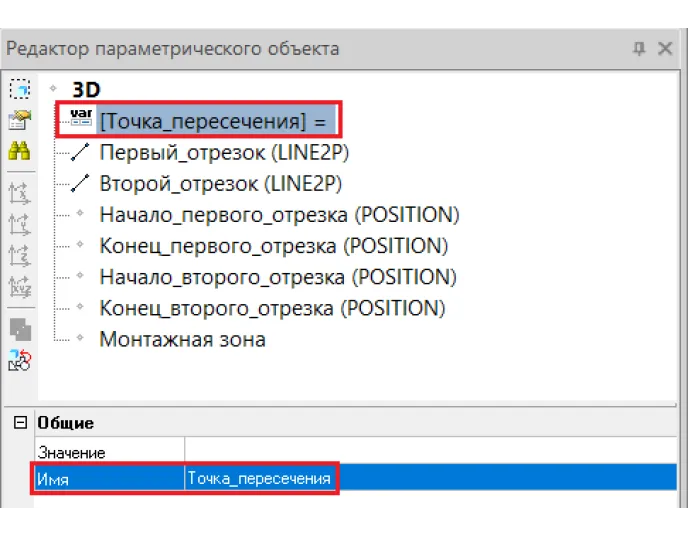Click the node marker beside 3D
Screen dimensions: 688x537
click(53, 88)
